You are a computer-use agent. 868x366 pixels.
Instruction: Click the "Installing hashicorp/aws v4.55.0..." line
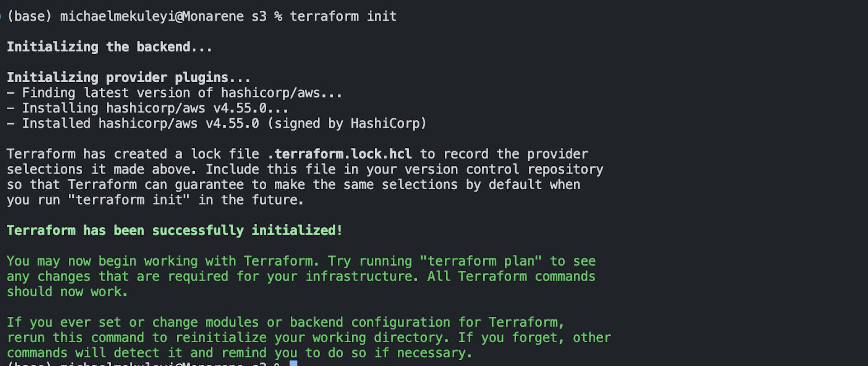[x=155, y=108]
